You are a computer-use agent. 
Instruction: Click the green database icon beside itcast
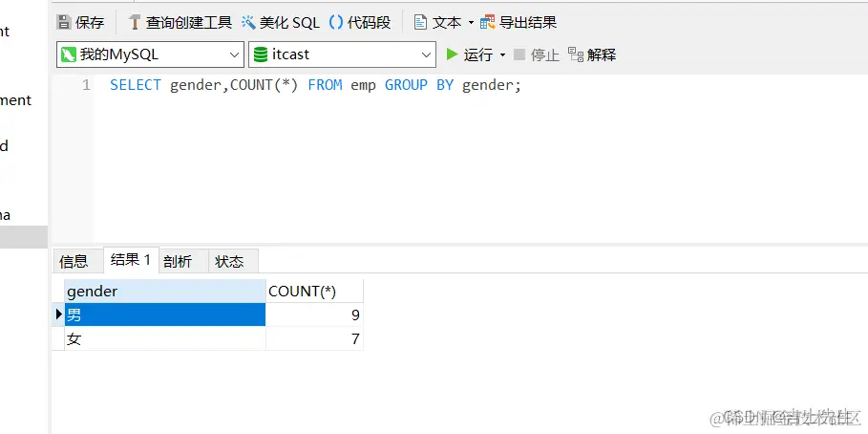(261, 54)
